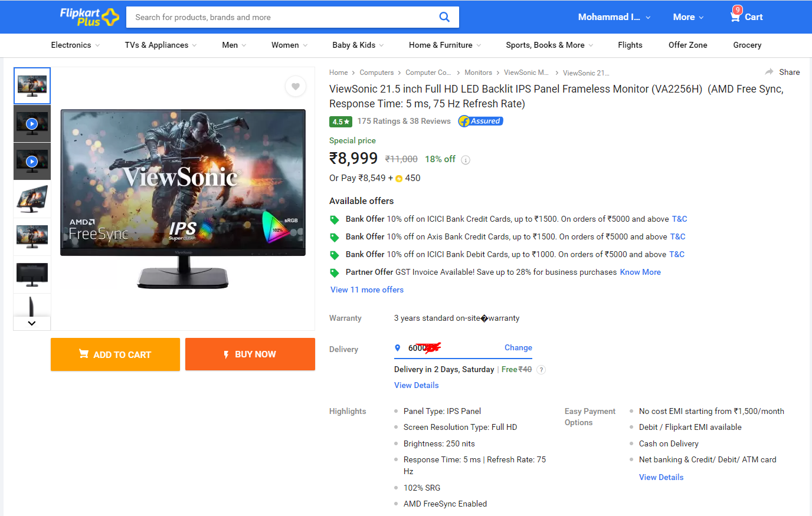The image size is (812, 516).
Task: Open the Mohammad account dropdown
Action: tap(614, 17)
